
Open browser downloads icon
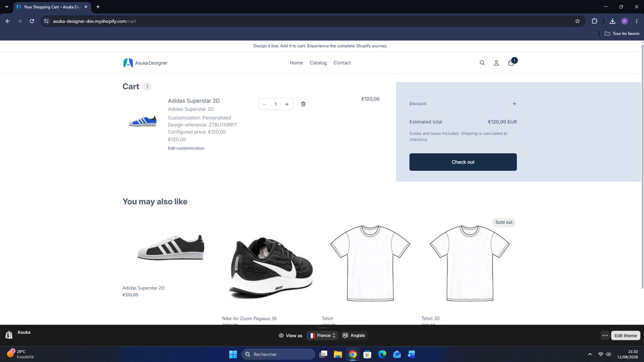(x=612, y=21)
